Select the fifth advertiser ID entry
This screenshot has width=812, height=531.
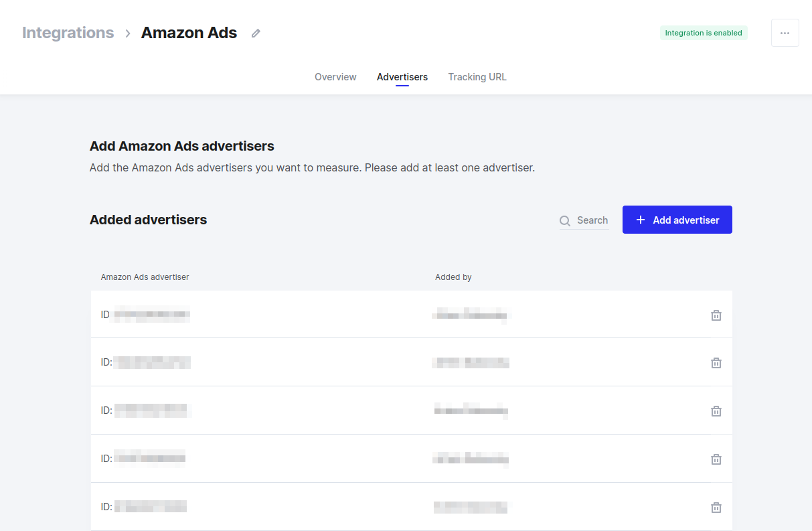(x=145, y=507)
